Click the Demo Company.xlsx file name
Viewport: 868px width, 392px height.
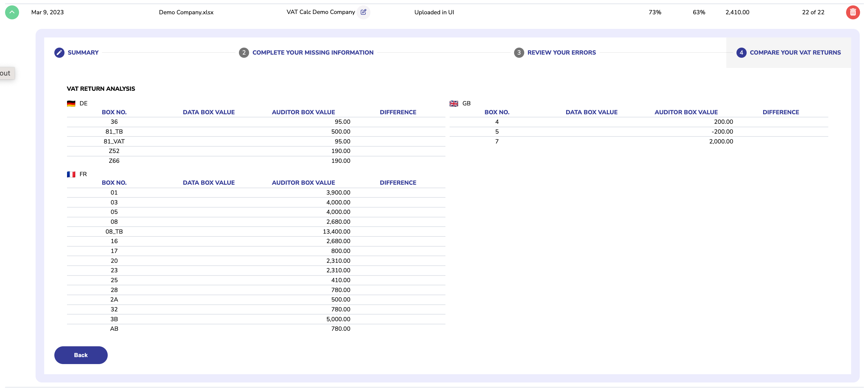186,12
